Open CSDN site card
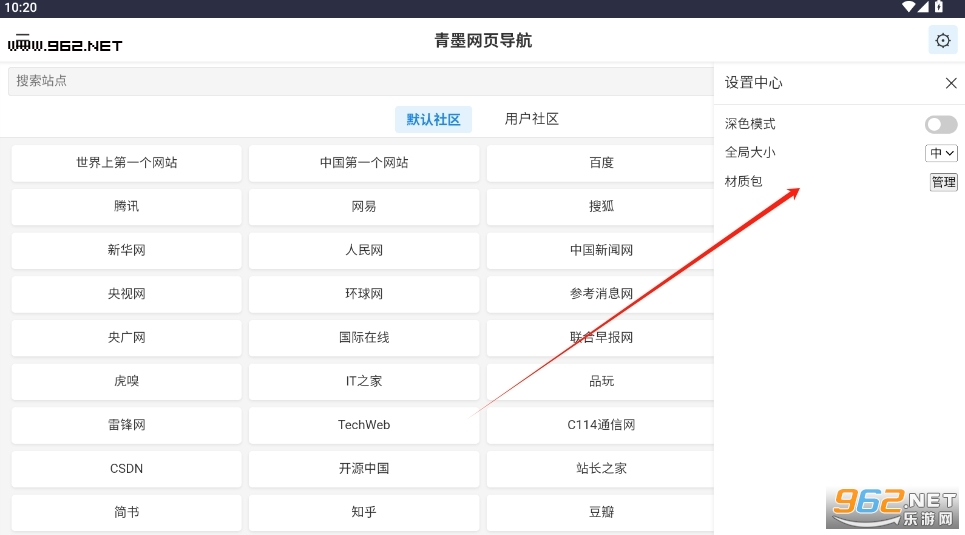 click(126, 469)
